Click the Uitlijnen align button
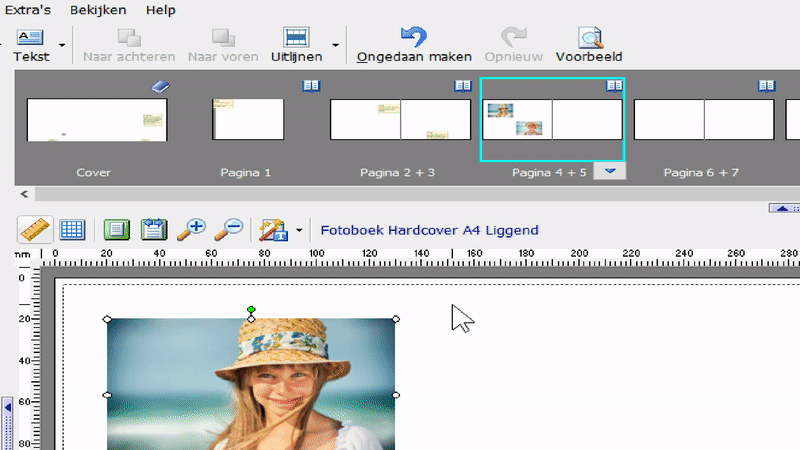Screen dimensions: 800x450 [295, 45]
